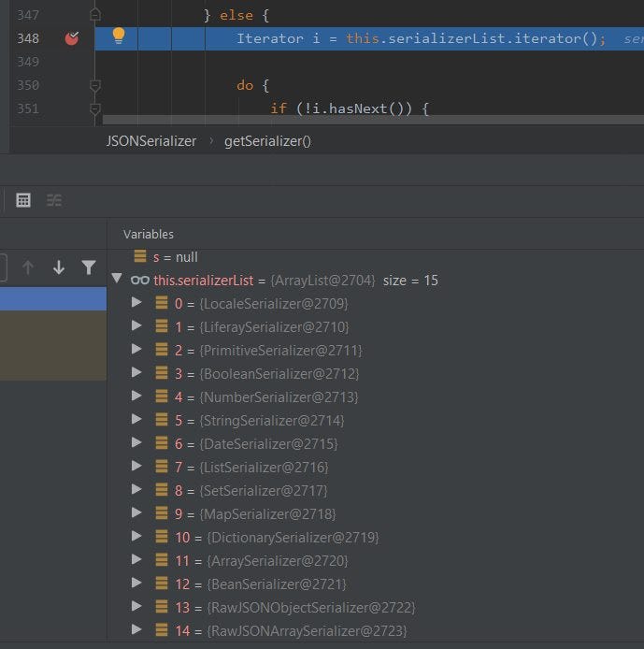Toggle the fold marker at line 347

[95, 15]
